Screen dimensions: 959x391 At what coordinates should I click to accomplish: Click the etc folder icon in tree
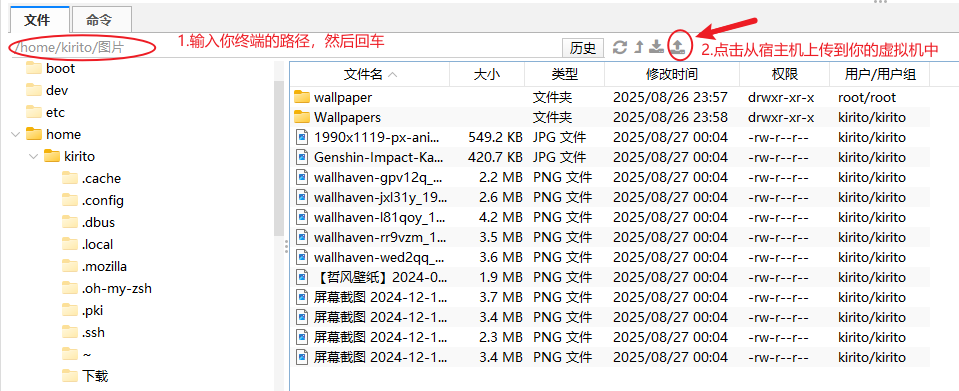34,112
